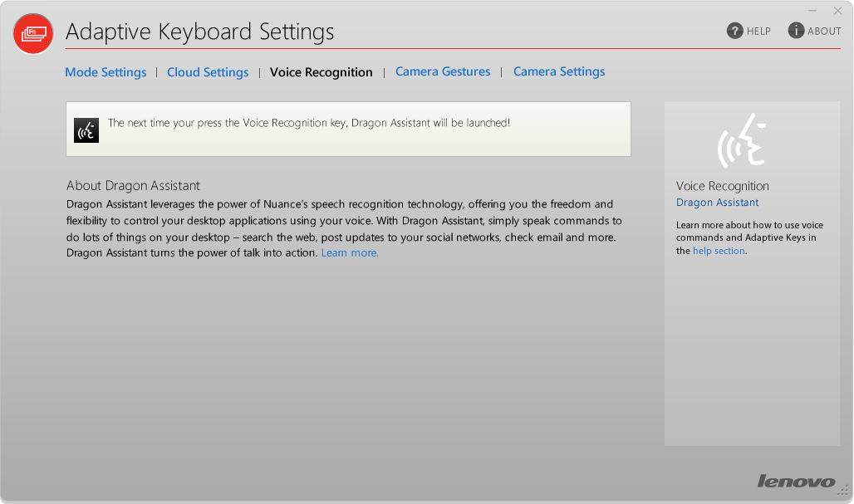The image size is (854, 504).
Task: Close the Adaptive Keyboard Settings window
Action: (837, 11)
